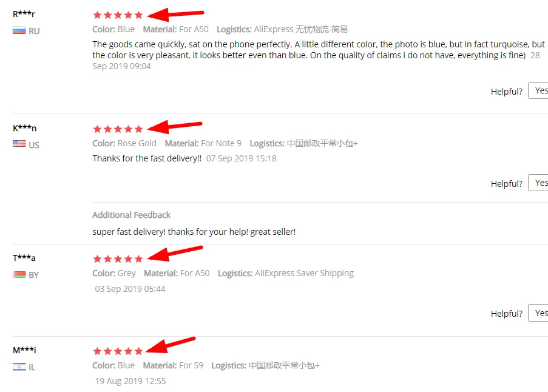Click the 'Thanks for the fast delivery!!' comment
This screenshot has height=392, width=548.
(147, 158)
